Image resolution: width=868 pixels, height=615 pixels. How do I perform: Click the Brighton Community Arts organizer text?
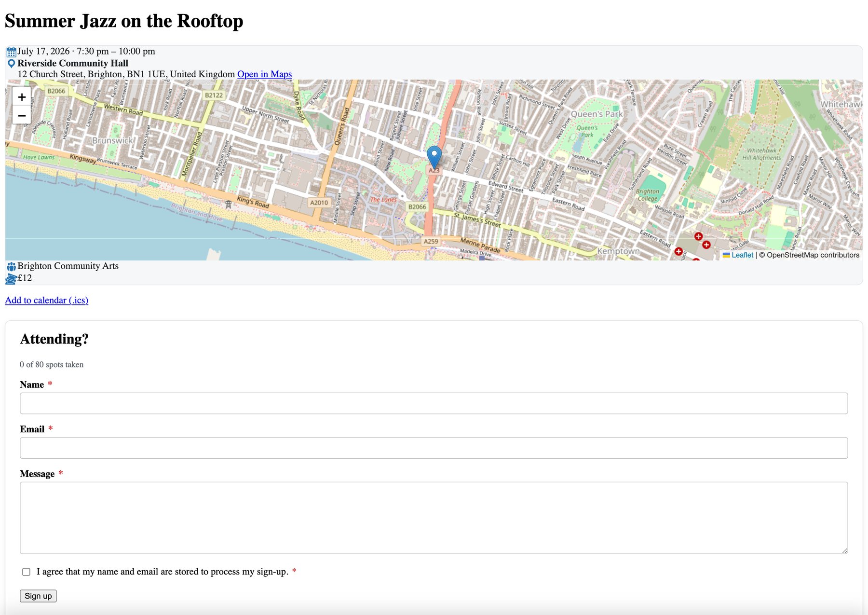[68, 266]
